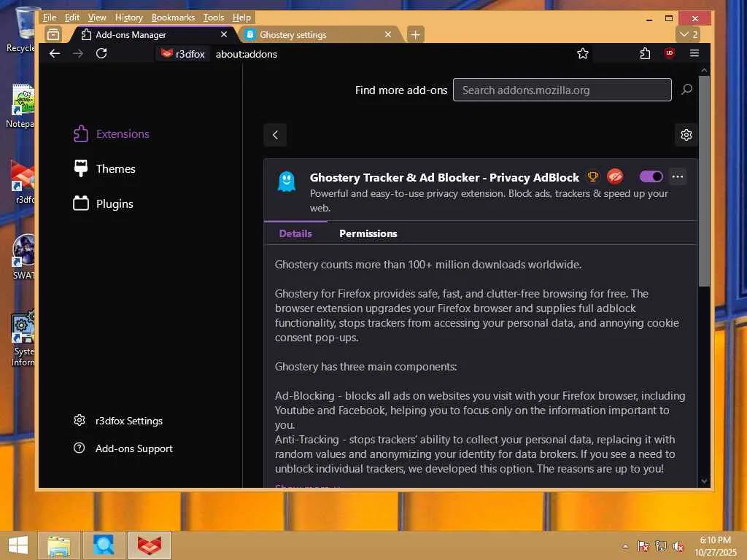Click the Ghostery ghost icon
The image size is (747, 560).
tap(286, 182)
